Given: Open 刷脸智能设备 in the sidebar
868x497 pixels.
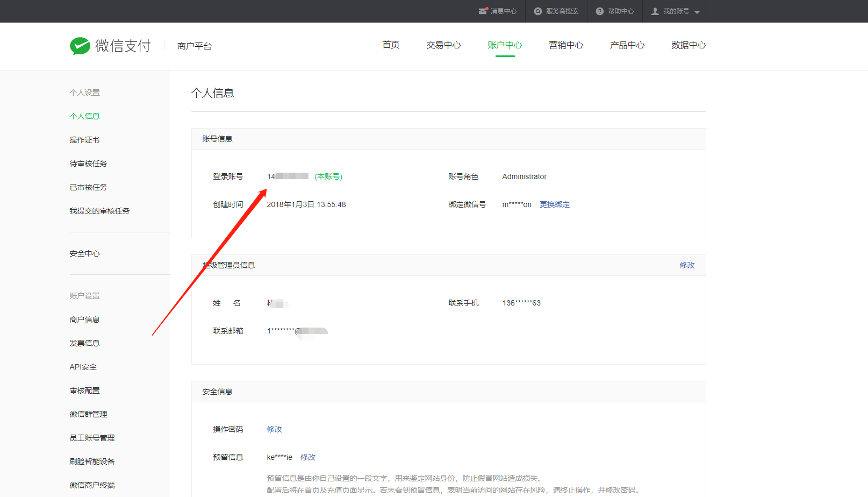Looking at the screenshot, I should tap(92, 461).
